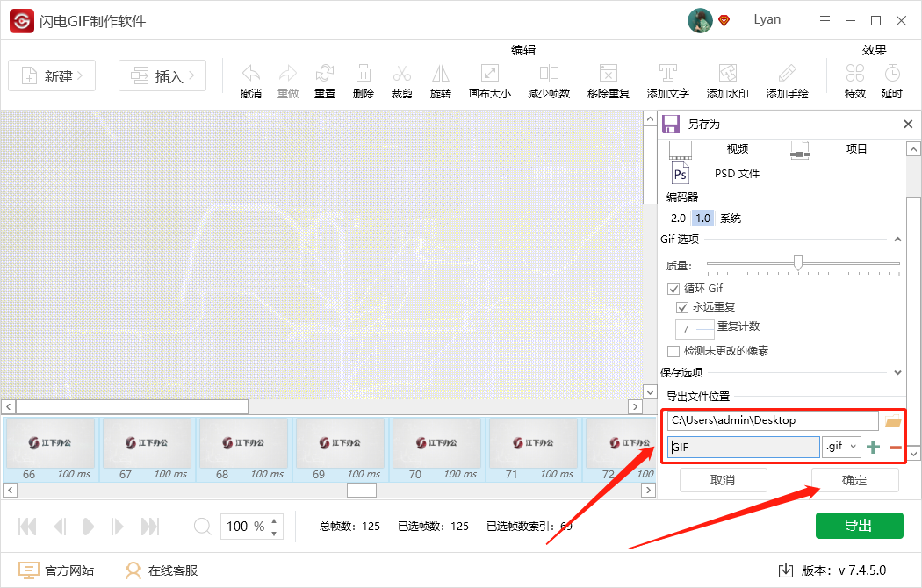Select frame thumbnail 70
The width and height of the screenshot is (922, 588).
pos(437,449)
